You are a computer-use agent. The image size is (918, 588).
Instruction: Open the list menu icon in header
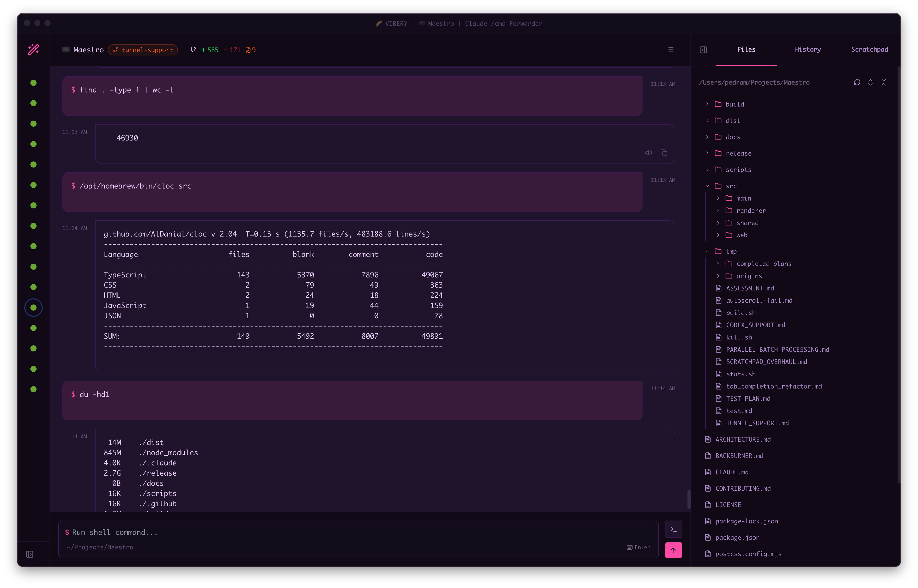point(670,50)
